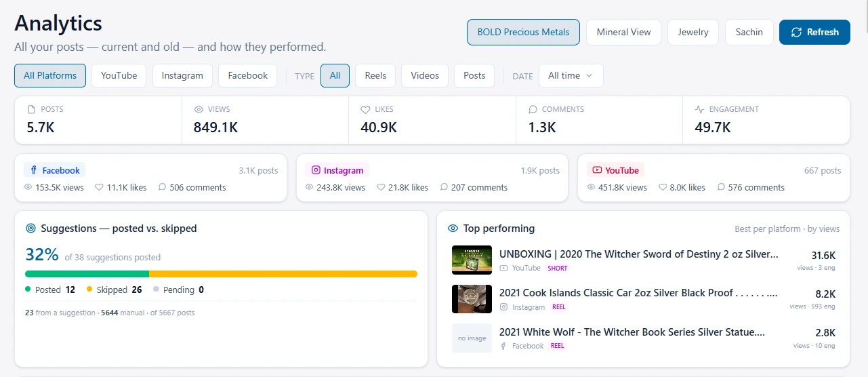Click the 2.8K views value
The width and height of the screenshot is (868, 377).
826,333
